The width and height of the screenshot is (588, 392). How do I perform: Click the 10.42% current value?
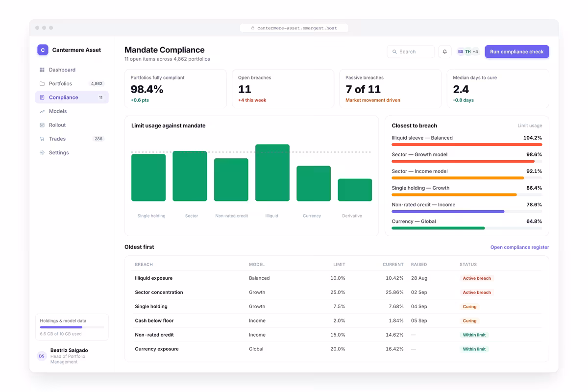(394, 278)
